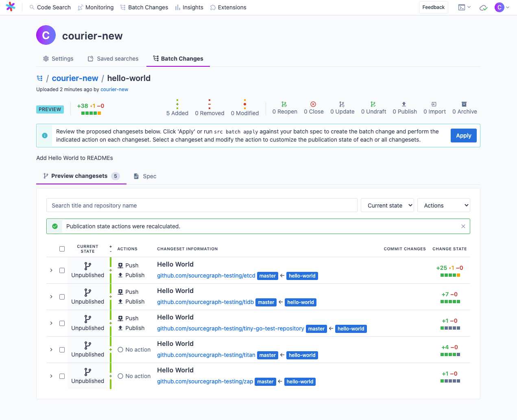
Task: Open the Batch Changes user tab
Action: (x=178, y=59)
